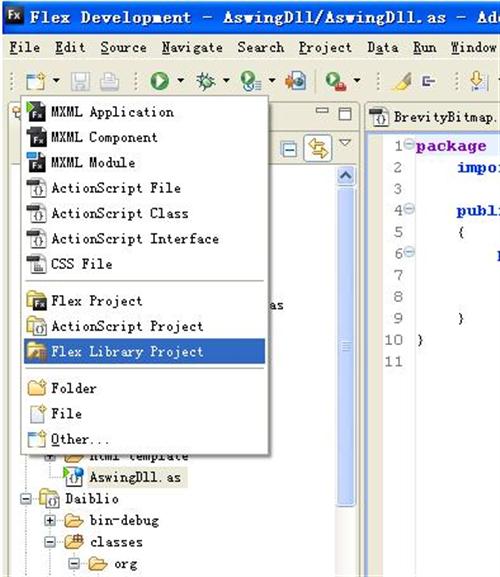Choose MXML Component
Screen dimensions: 500x577
pyautogui.click(x=144, y=137)
